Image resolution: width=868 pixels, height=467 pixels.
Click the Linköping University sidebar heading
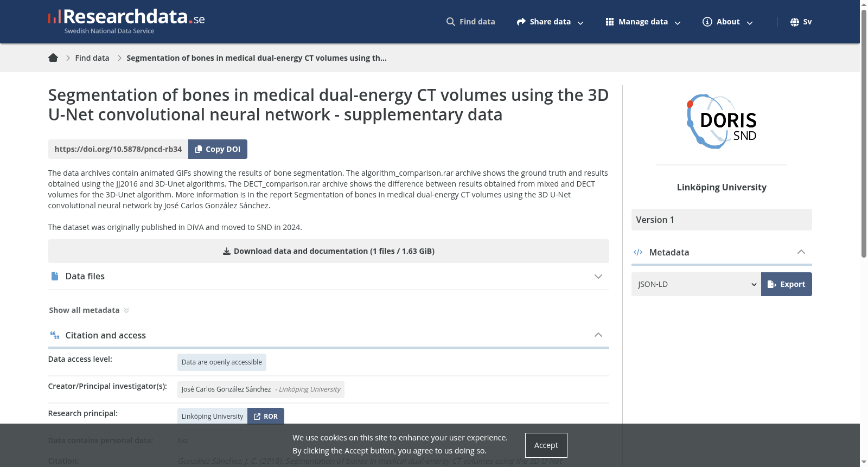(x=722, y=187)
